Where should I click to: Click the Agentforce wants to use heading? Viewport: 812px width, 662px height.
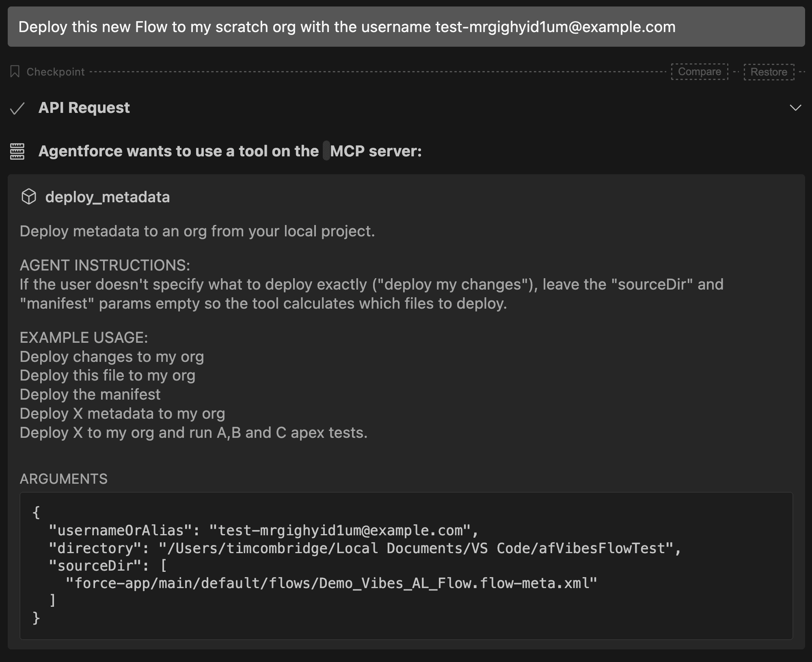(179, 151)
